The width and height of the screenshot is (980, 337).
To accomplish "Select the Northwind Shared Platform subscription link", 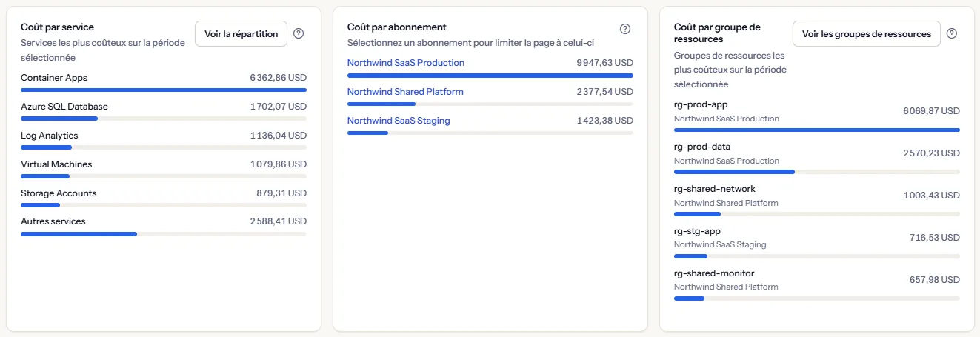I will [x=405, y=92].
